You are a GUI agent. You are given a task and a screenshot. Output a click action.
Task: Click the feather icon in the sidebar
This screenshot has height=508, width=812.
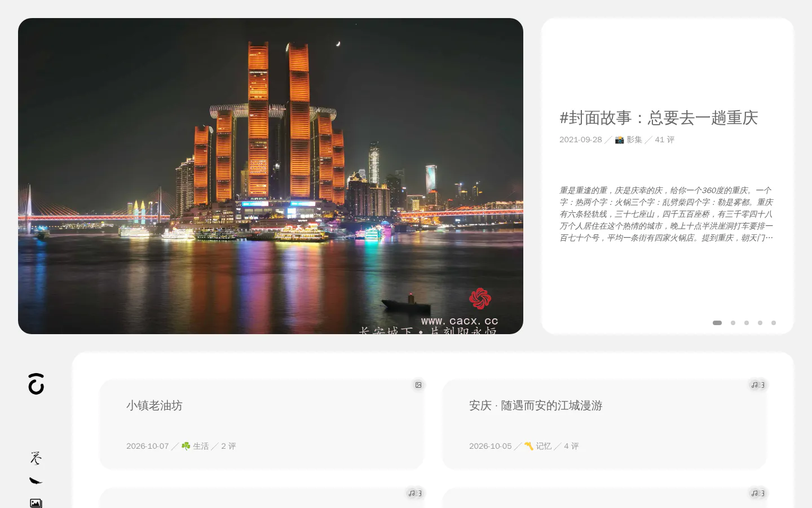click(36, 481)
